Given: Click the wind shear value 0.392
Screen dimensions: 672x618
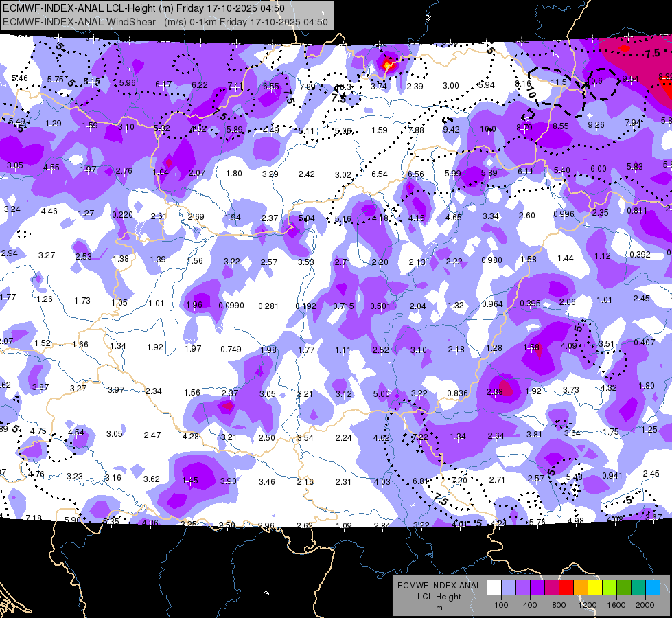Looking at the screenshot, I should 640,254.
